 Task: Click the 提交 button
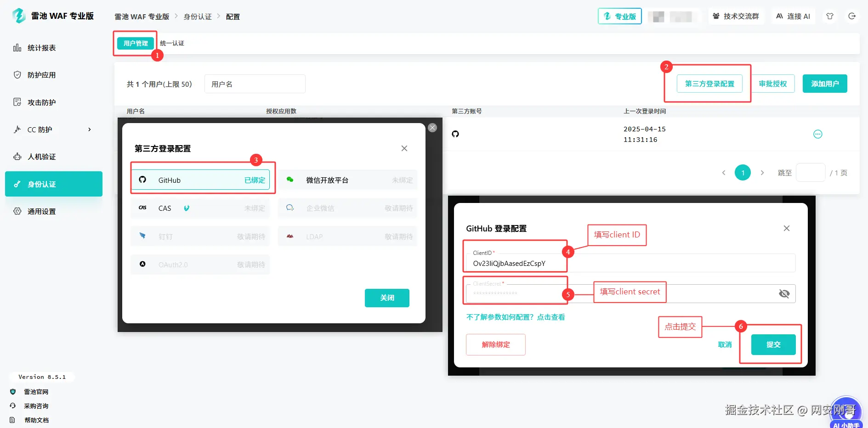(773, 344)
